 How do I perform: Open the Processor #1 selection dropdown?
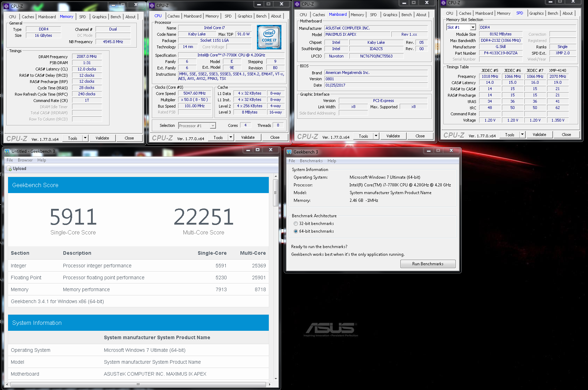[x=212, y=126]
